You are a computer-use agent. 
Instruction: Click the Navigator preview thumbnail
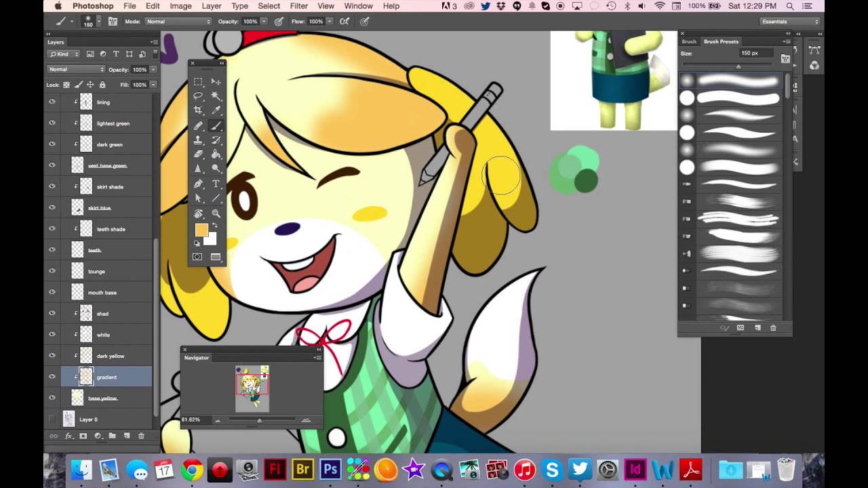[252, 388]
